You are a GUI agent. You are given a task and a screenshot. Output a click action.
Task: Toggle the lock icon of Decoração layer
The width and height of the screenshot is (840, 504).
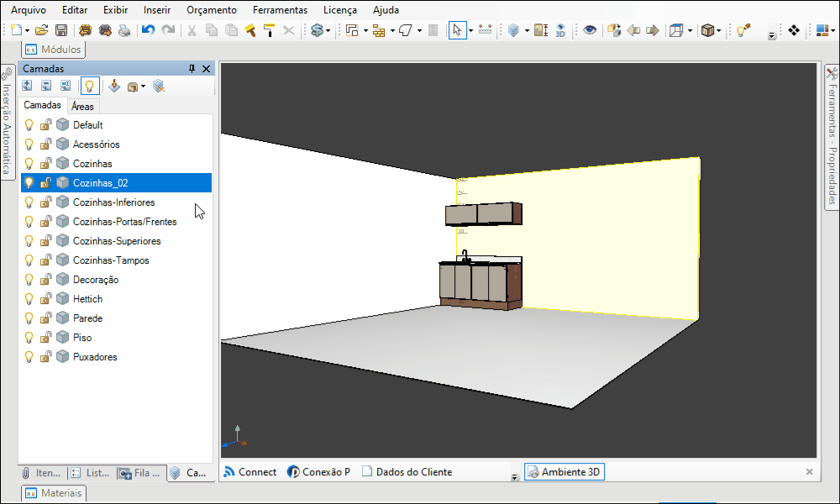click(x=46, y=279)
